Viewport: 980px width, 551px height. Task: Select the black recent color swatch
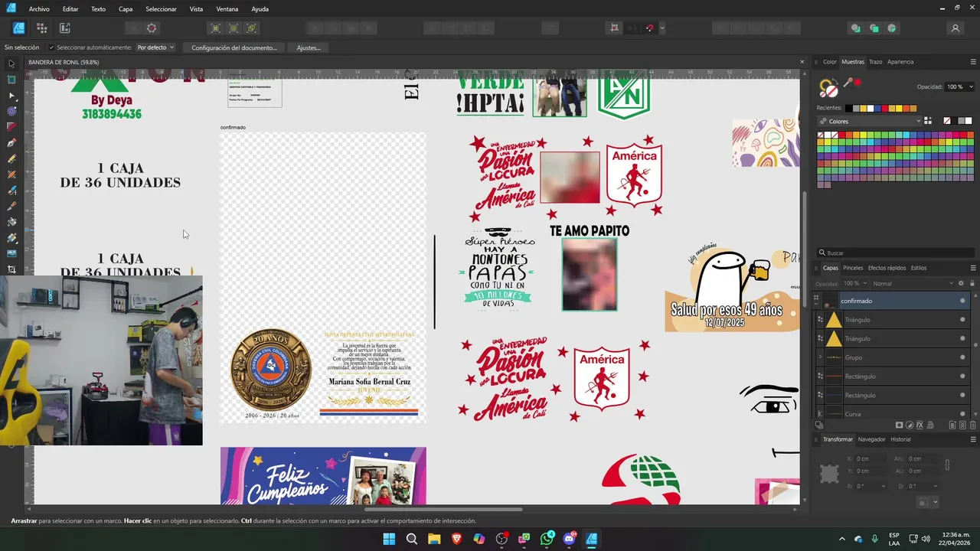848,108
